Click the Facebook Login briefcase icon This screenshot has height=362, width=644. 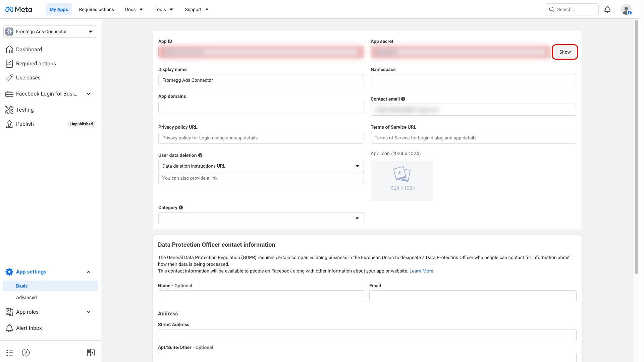9,94
